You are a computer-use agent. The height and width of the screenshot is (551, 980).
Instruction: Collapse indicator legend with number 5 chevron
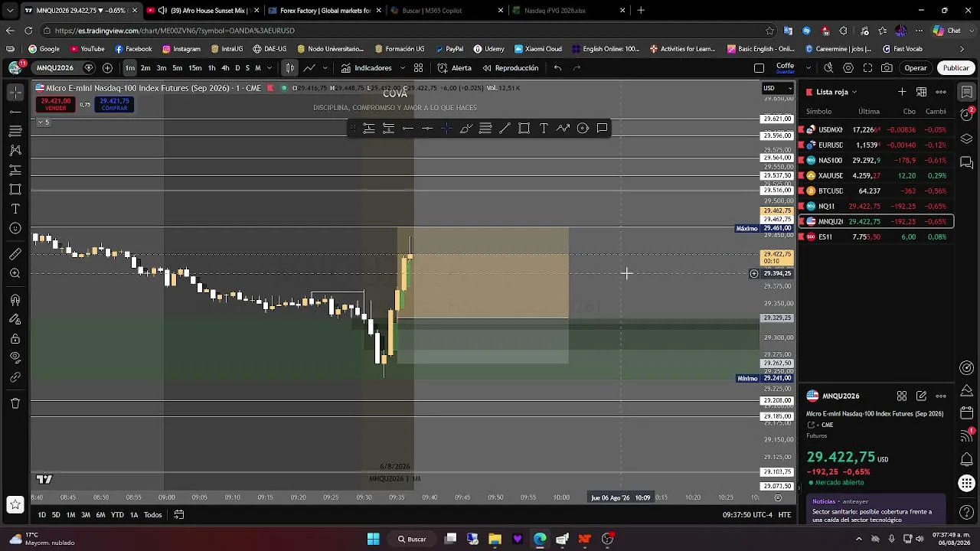click(44, 122)
